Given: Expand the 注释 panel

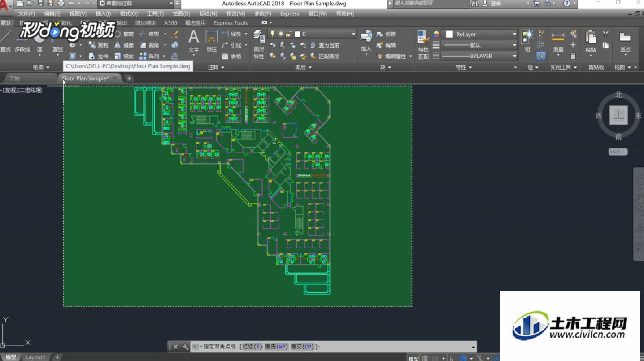Looking at the screenshot, I should point(216,67).
